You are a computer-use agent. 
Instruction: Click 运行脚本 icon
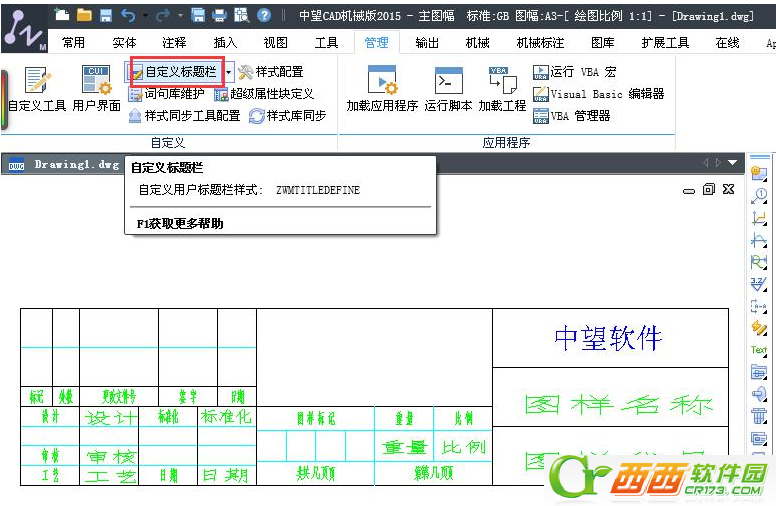click(x=448, y=89)
